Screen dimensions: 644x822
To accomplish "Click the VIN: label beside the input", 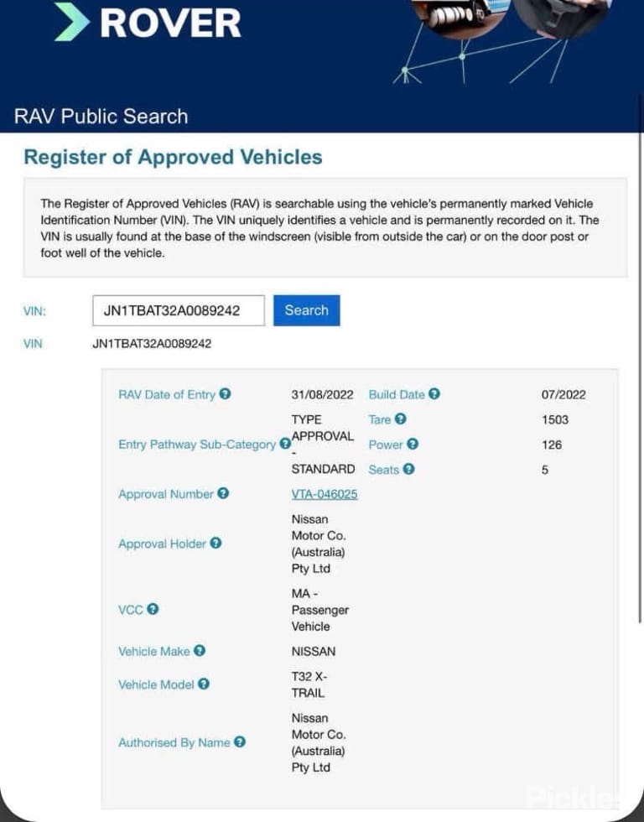I will pyautogui.click(x=34, y=311).
